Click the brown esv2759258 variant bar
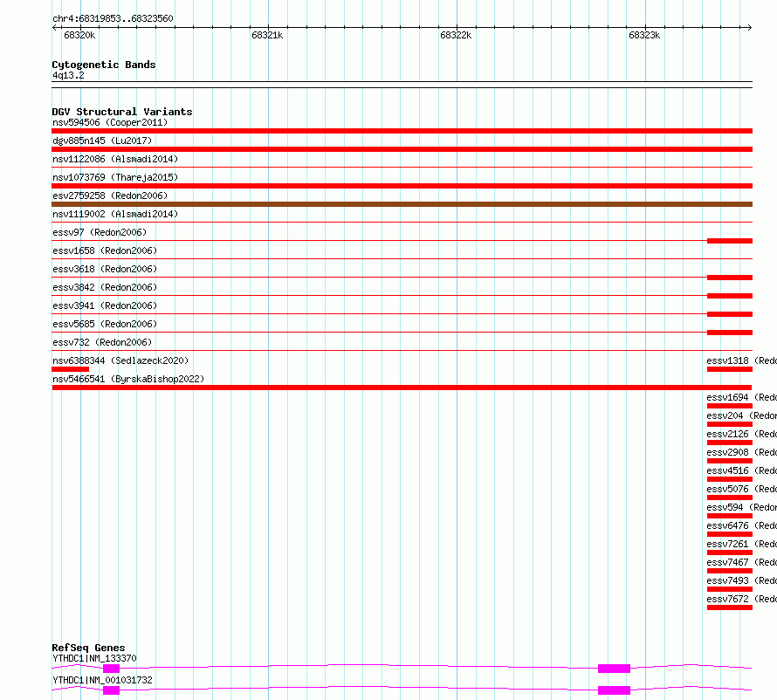Image resolution: width=777 pixels, height=700 pixels. (402, 204)
